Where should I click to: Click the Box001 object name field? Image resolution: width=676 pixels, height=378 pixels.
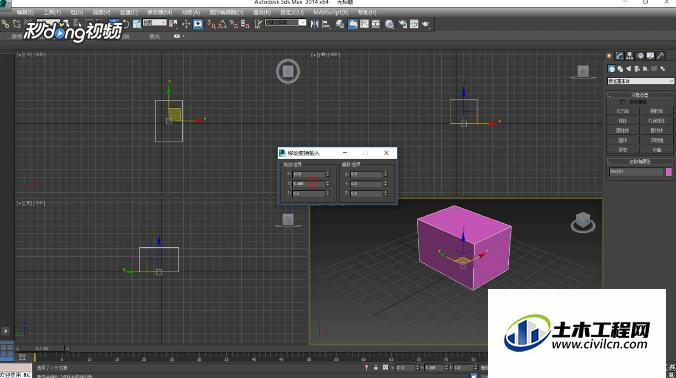pyautogui.click(x=636, y=172)
